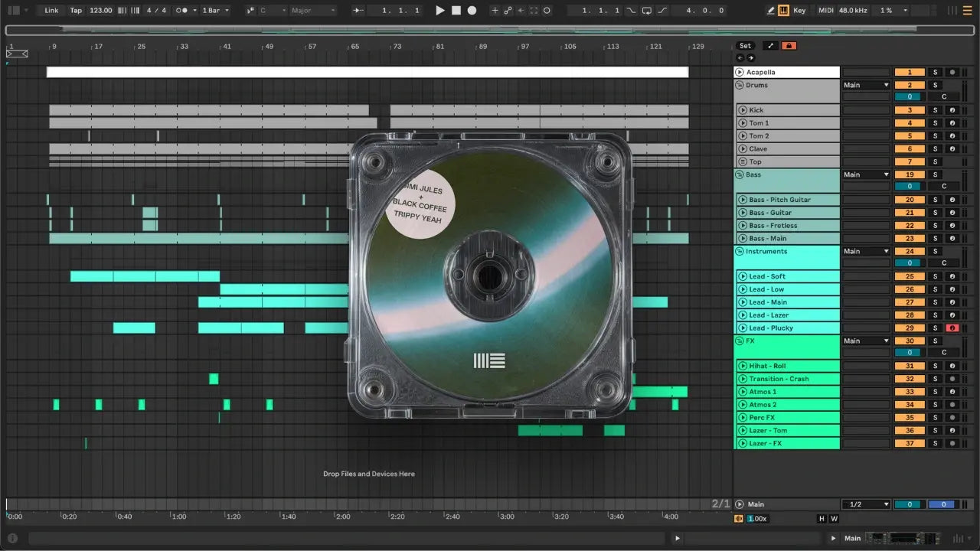Click the Tap tempo button
This screenshot has height=551, width=980.
pyautogui.click(x=76, y=11)
